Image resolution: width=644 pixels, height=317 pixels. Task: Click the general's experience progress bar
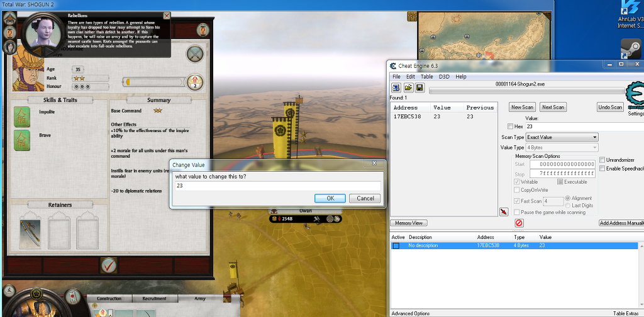click(x=153, y=82)
